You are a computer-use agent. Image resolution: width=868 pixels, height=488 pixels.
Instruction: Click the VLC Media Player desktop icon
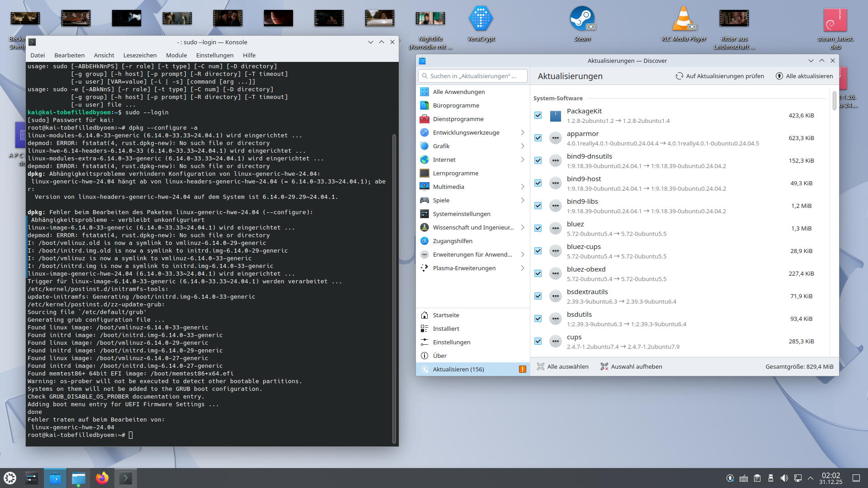684,19
